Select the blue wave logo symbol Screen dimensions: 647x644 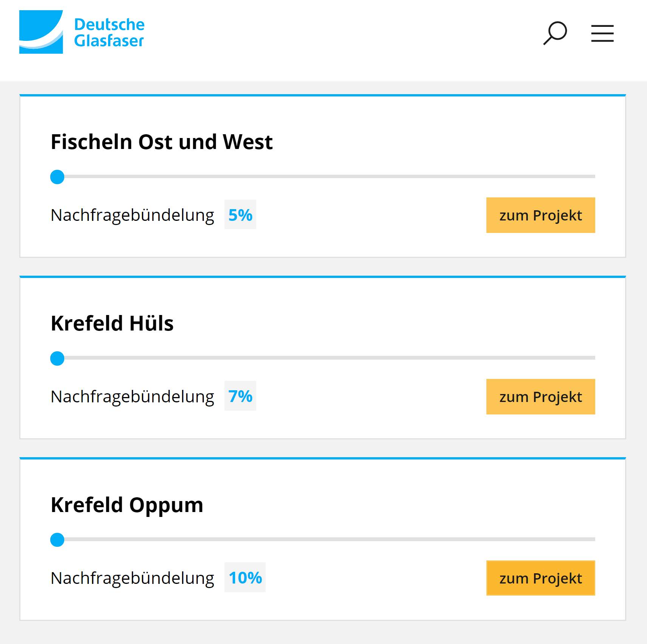click(x=42, y=32)
